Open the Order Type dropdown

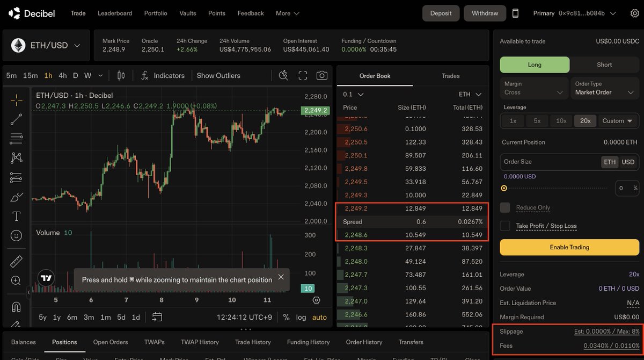tap(604, 88)
